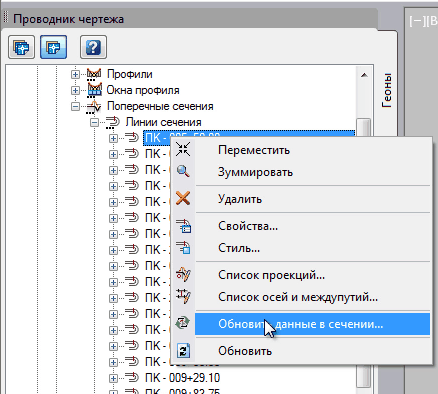Click the orange X Удалить icon
Viewport: 438px width, 394px height.
183,198
